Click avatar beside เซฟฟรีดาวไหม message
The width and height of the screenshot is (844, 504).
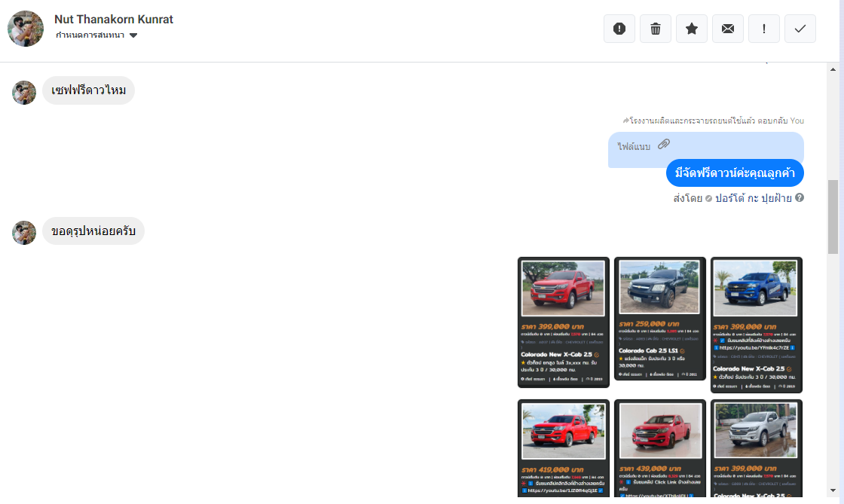click(x=24, y=93)
